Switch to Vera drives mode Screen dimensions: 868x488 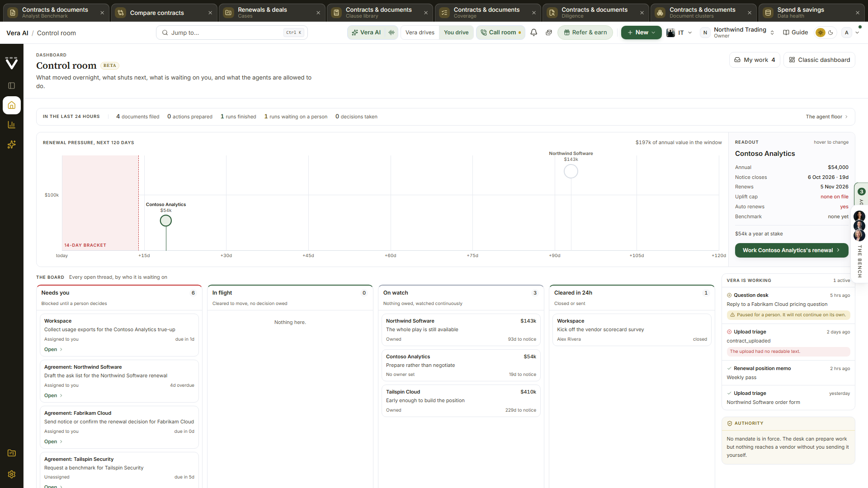click(420, 33)
